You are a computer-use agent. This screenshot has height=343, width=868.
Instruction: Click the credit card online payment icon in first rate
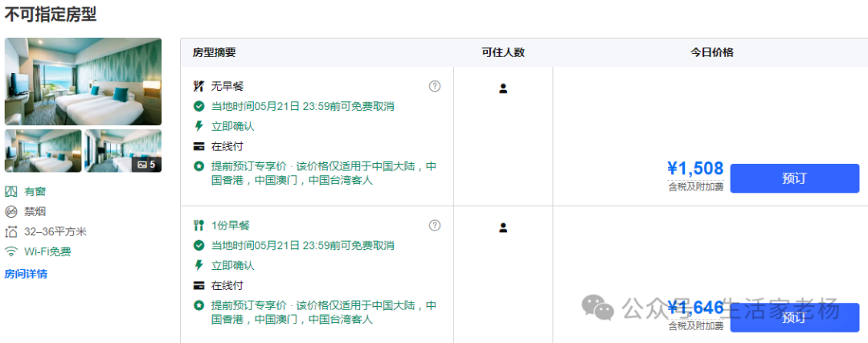pyautogui.click(x=199, y=146)
